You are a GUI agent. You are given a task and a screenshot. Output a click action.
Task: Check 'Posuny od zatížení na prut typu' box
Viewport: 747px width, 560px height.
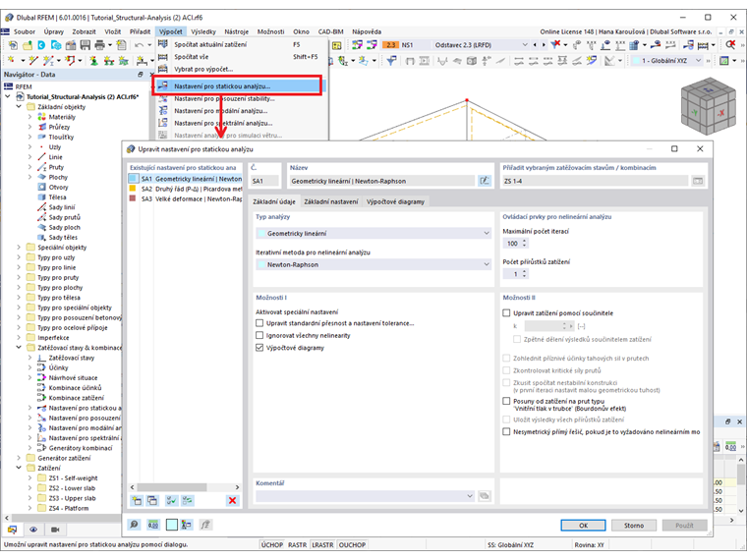click(506, 402)
